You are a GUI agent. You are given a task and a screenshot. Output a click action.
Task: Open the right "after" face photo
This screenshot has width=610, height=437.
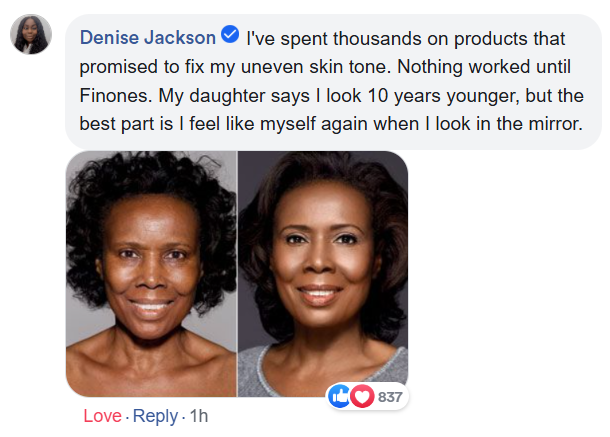[x=322, y=274]
